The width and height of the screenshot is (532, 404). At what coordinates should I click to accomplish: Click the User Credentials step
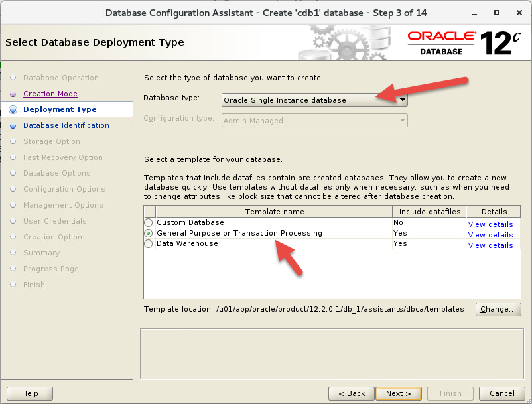click(x=55, y=221)
